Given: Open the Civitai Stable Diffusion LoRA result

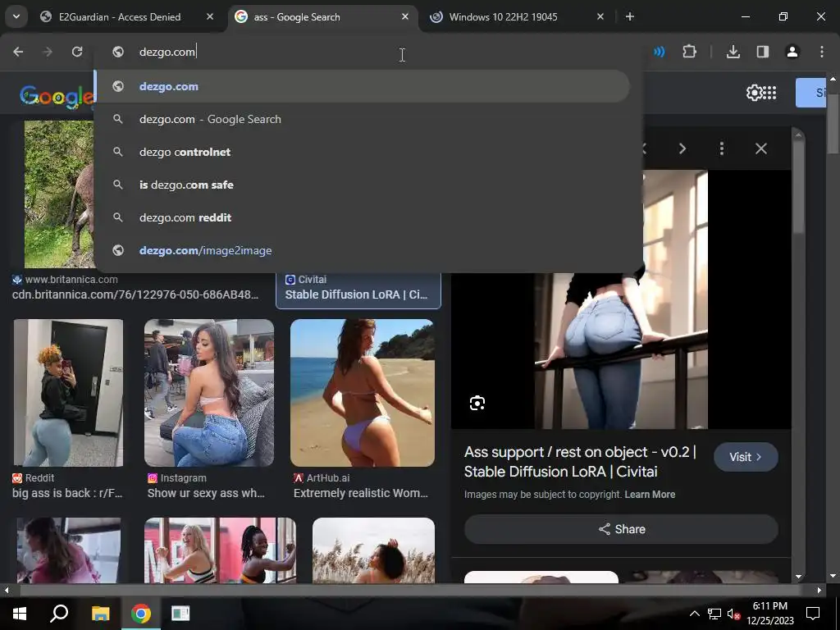Looking at the screenshot, I should click(x=356, y=294).
